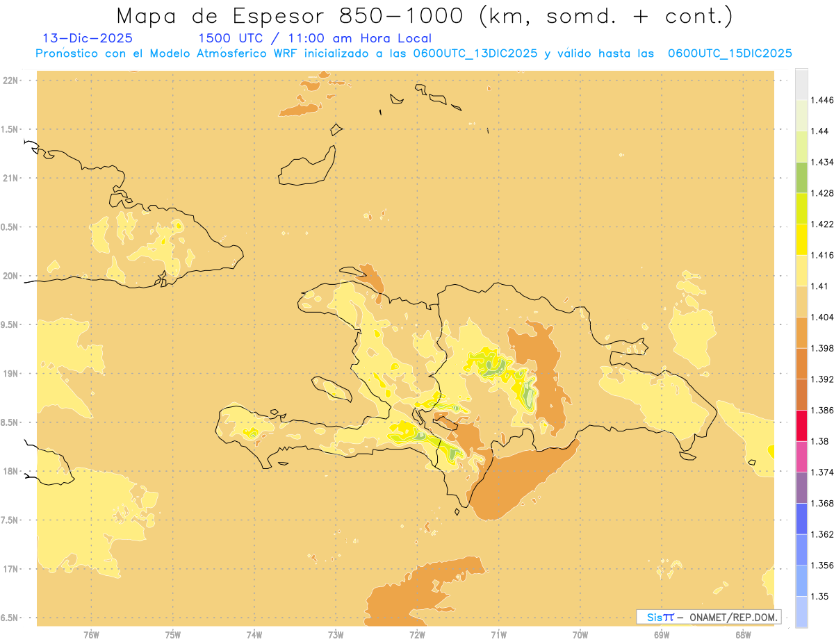Click the pink colorbar segment between 1.374 and 1.38
Screen dimensions: 834x644
click(x=801, y=456)
